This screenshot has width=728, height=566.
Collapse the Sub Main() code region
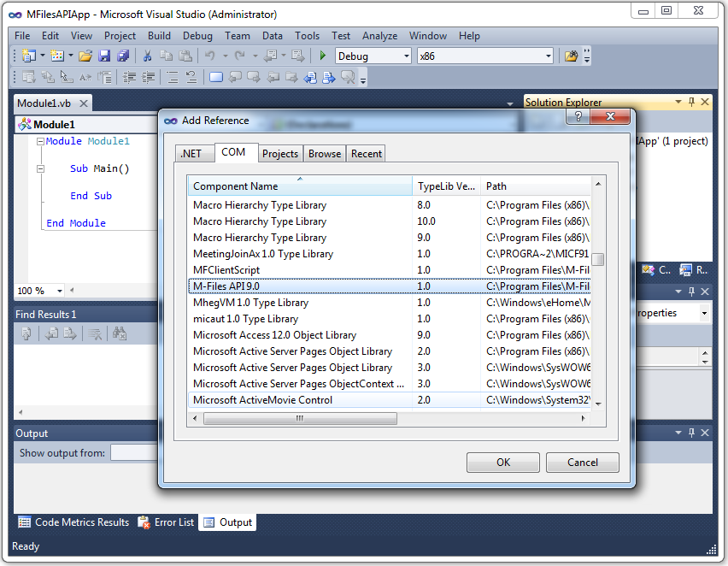pos(40,168)
